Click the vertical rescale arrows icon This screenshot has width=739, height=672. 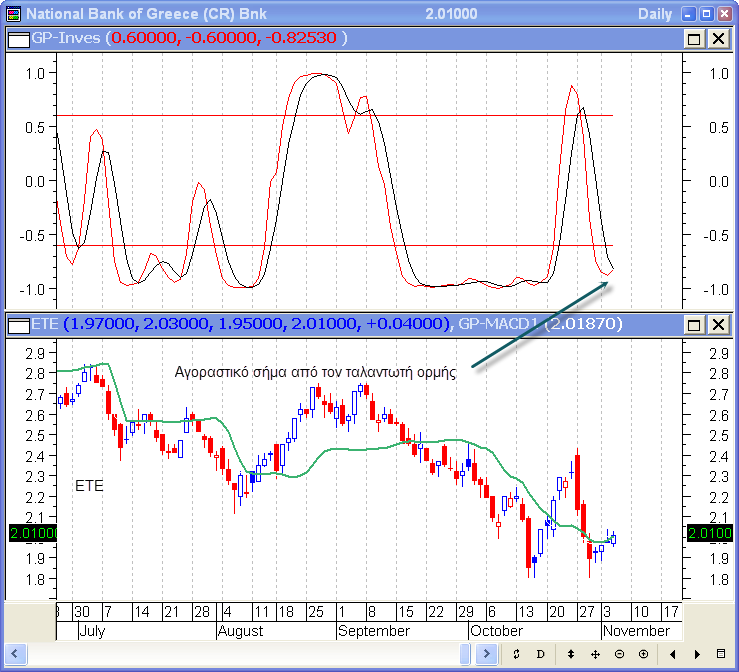[571, 654]
